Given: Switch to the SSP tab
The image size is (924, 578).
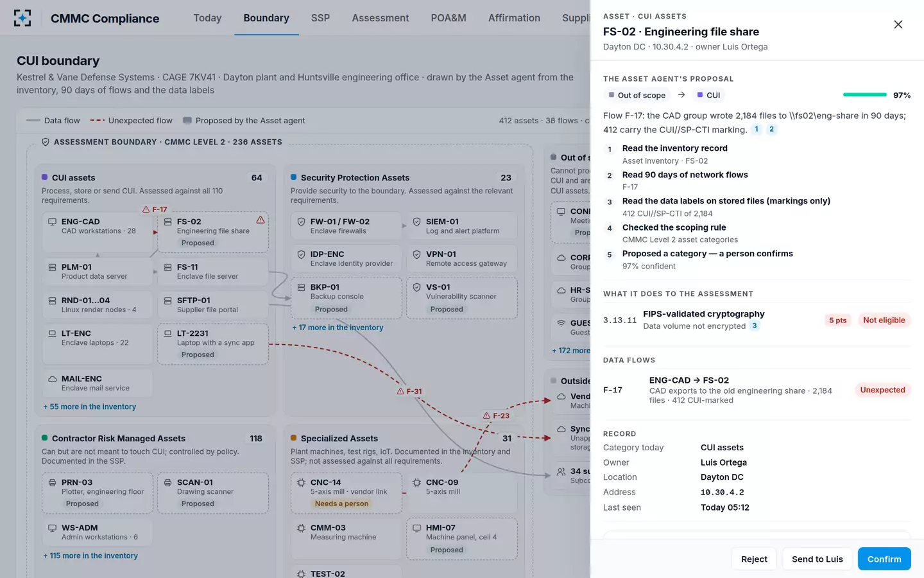Looking at the screenshot, I should 320,18.
